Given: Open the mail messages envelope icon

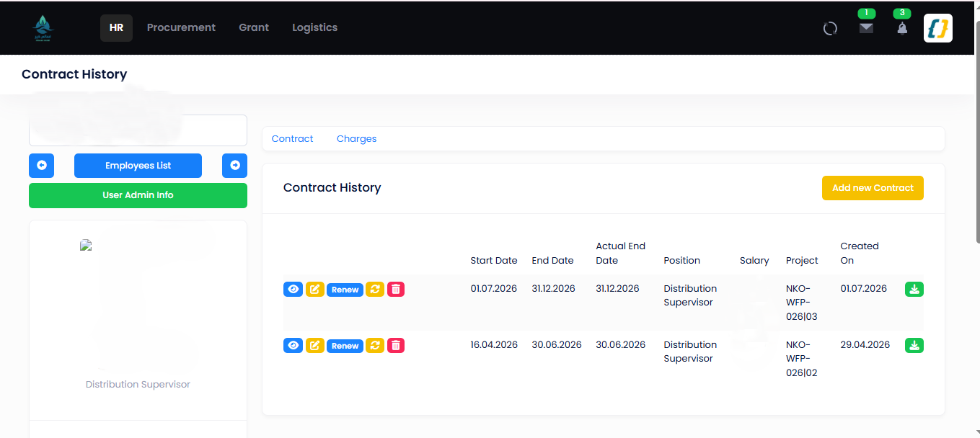Looking at the screenshot, I should 866,28.
